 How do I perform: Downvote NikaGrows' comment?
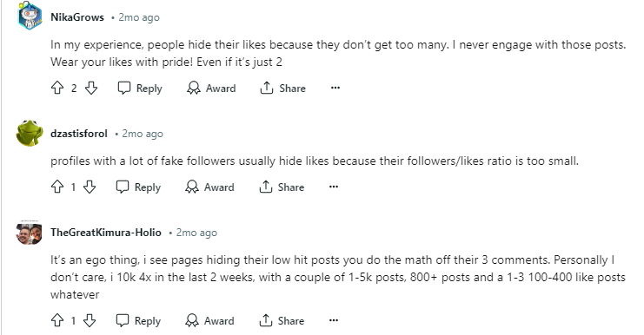tap(91, 88)
